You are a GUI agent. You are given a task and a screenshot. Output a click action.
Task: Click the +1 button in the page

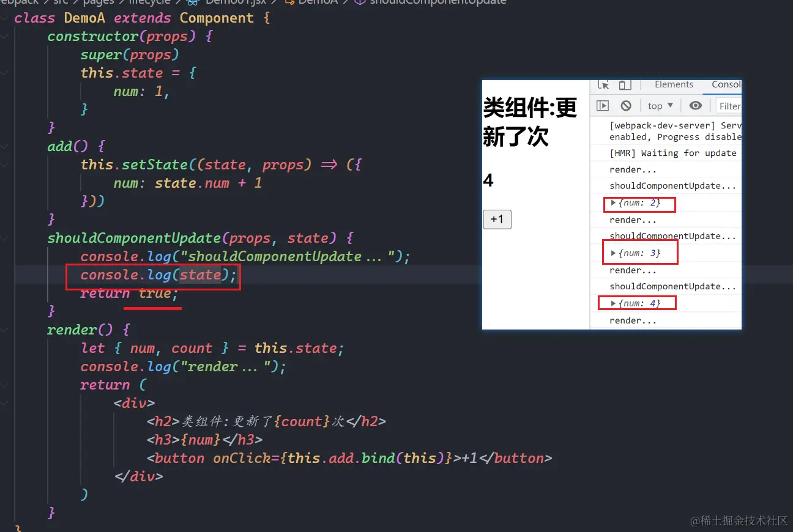pos(497,219)
